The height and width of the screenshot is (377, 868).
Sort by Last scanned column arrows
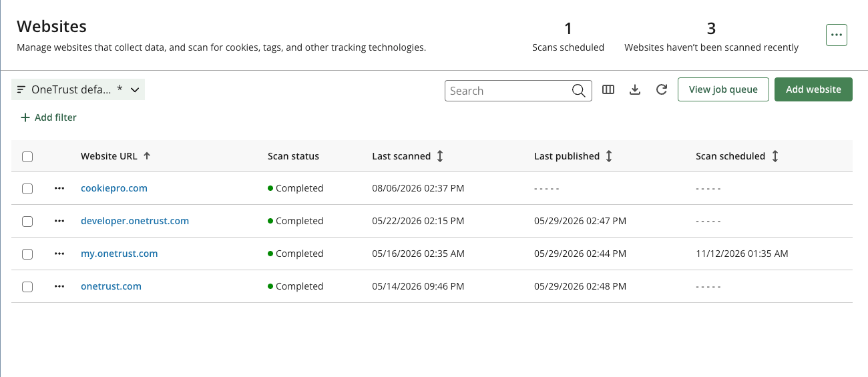point(440,156)
